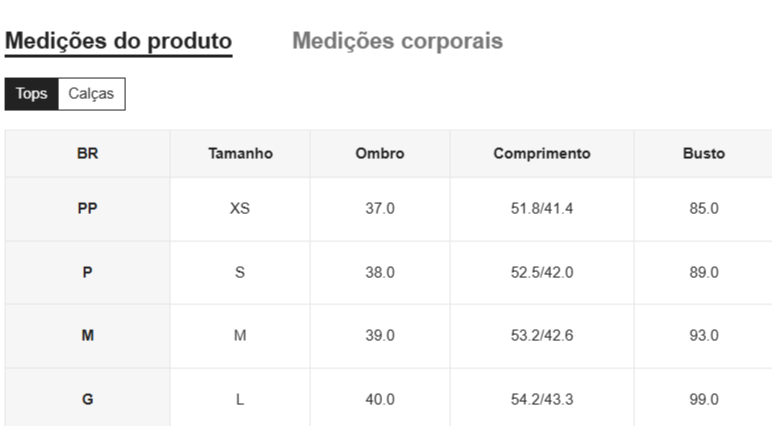Select the Medições do produto tab
Viewport: 772px width, 426px height.
(x=118, y=41)
